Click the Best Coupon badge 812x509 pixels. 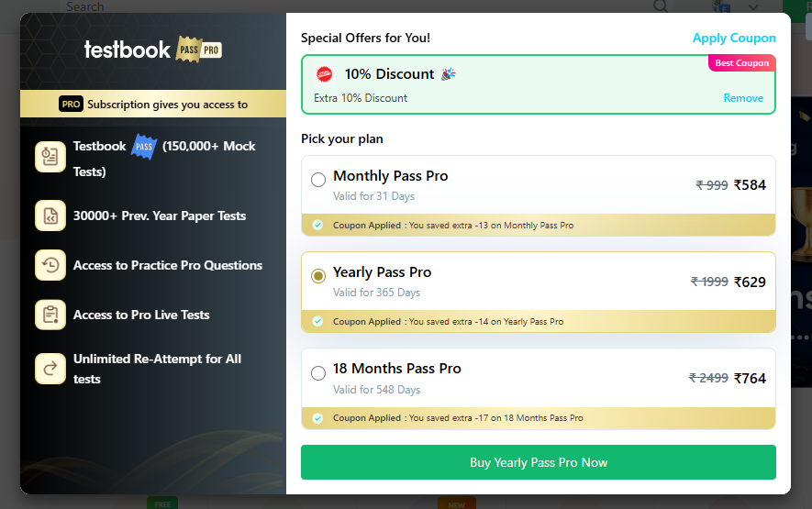point(741,62)
